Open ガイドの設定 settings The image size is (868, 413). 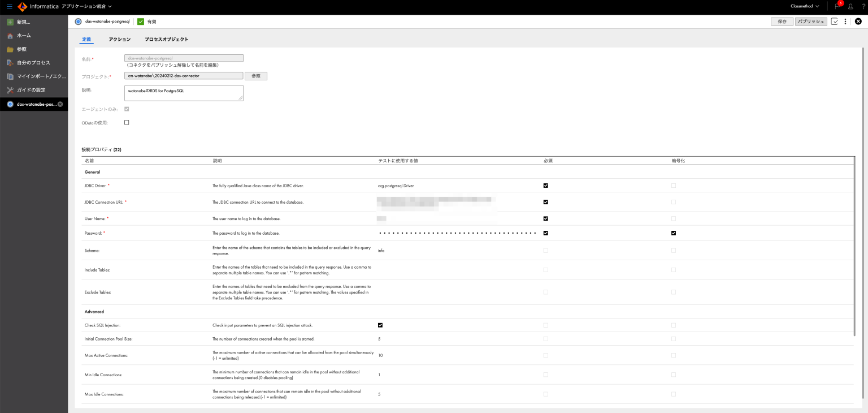pyautogui.click(x=30, y=89)
